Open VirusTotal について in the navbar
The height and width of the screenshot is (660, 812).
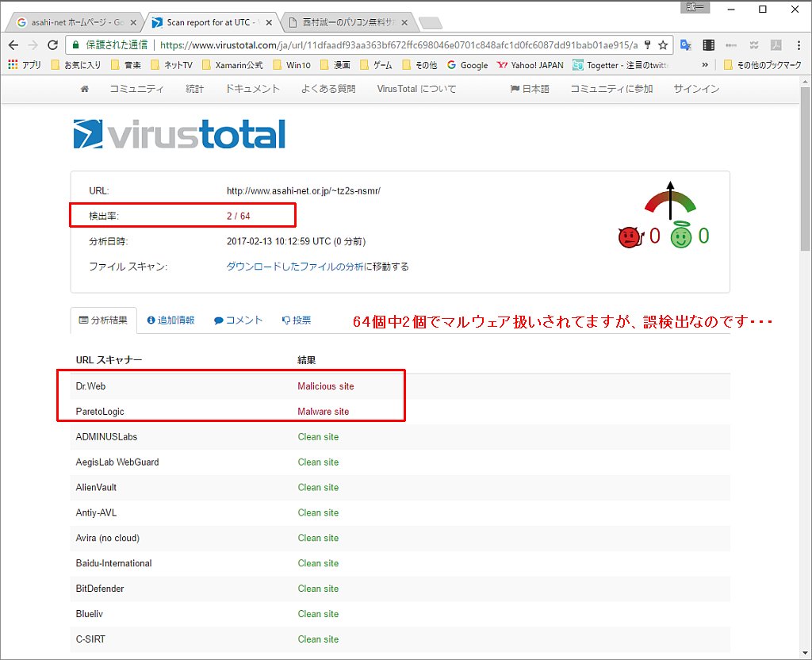coord(416,89)
